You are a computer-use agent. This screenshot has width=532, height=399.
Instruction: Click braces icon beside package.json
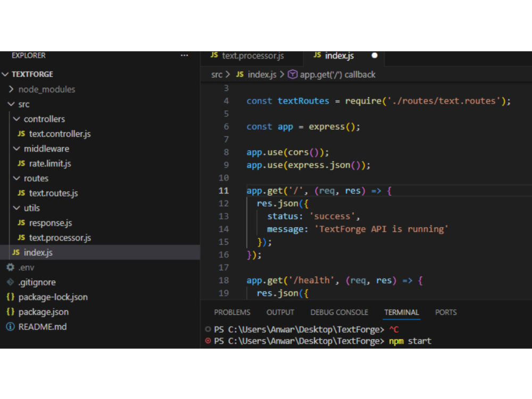pyautogui.click(x=11, y=312)
